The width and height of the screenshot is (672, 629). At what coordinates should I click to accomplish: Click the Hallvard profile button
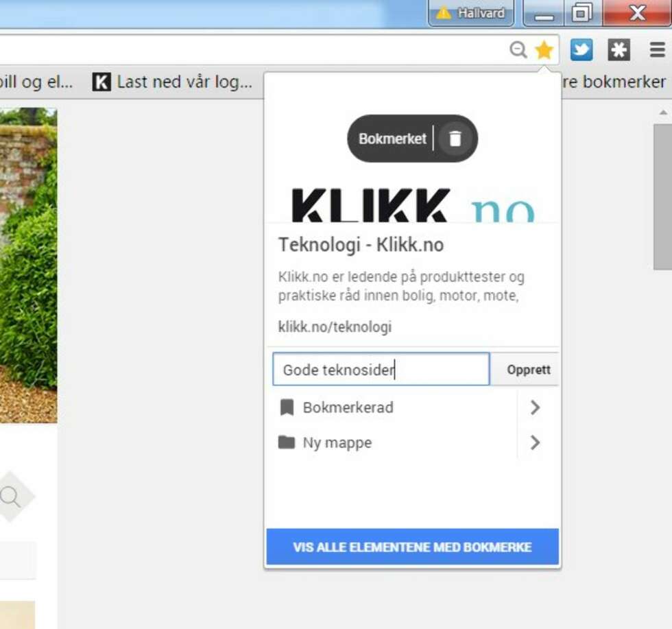tap(470, 13)
